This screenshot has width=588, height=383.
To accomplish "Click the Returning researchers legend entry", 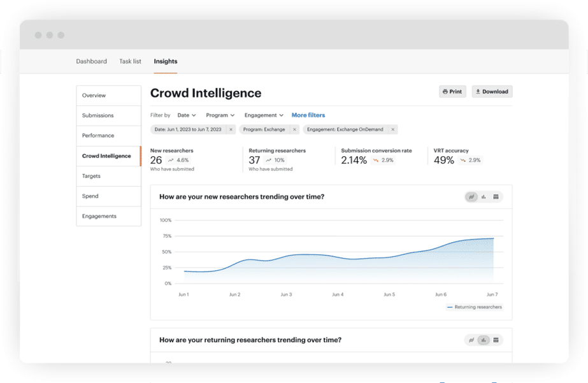I will (x=475, y=307).
